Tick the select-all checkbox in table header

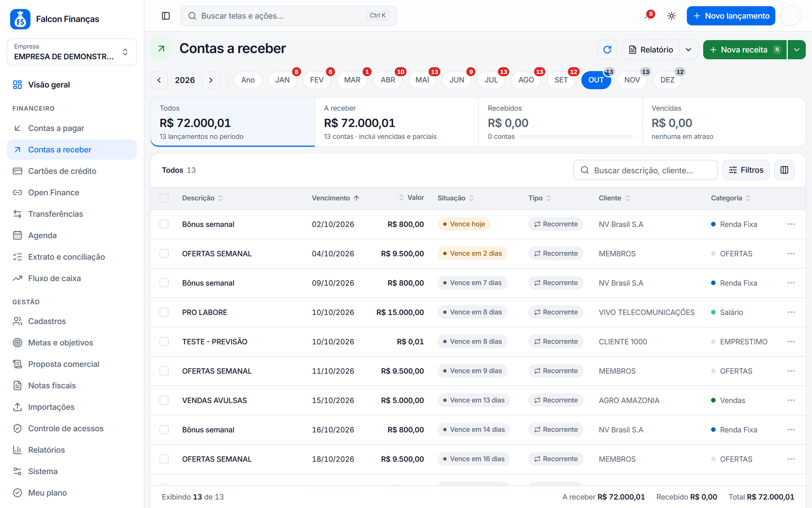point(164,198)
